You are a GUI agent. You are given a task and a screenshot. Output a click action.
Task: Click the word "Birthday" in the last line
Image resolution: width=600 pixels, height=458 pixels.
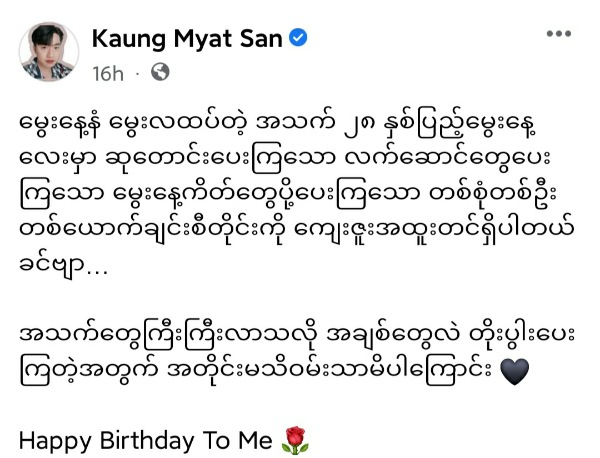point(147,441)
